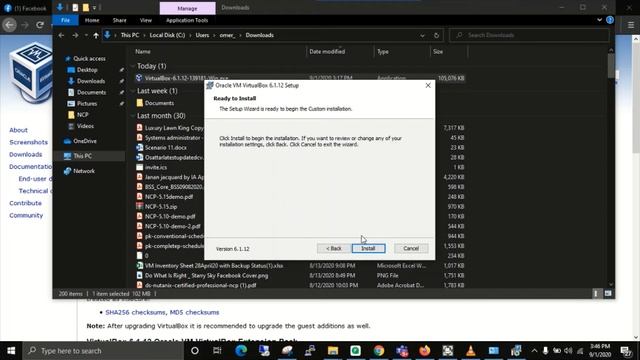This screenshot has width=640, height=360.
Task: Open Screenshots link on VirtualBox website
Action: click(29, 142)
